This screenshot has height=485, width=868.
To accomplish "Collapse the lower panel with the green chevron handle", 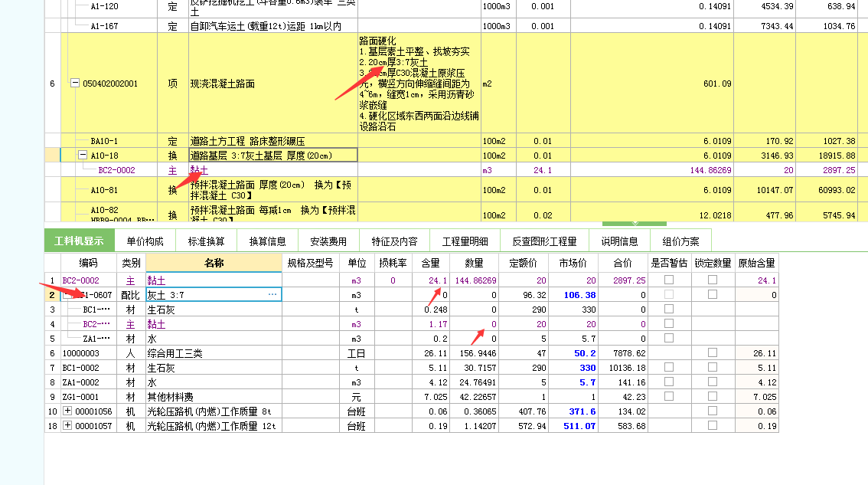I will [635, 224].
